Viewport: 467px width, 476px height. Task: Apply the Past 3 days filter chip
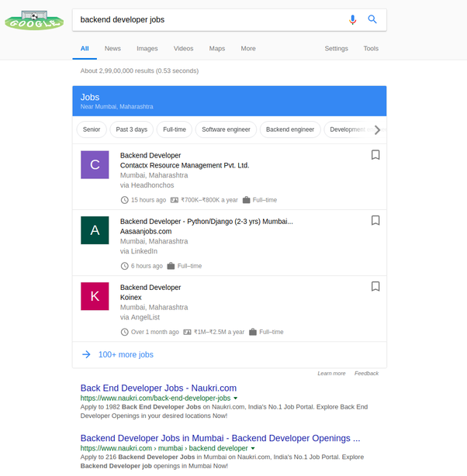[132, 129]
